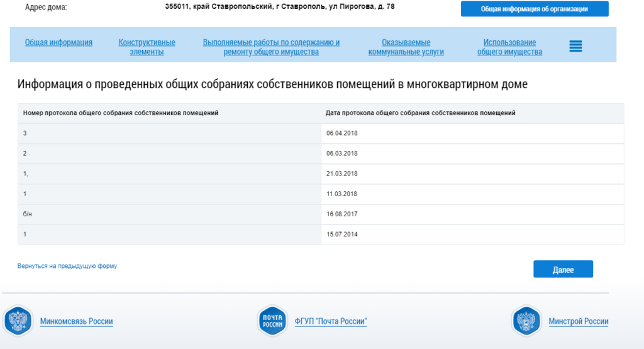Select the date cell 15.07.2014
This screenshot has height=349, width=644.
pyautogui.click(x=472, y=234)
